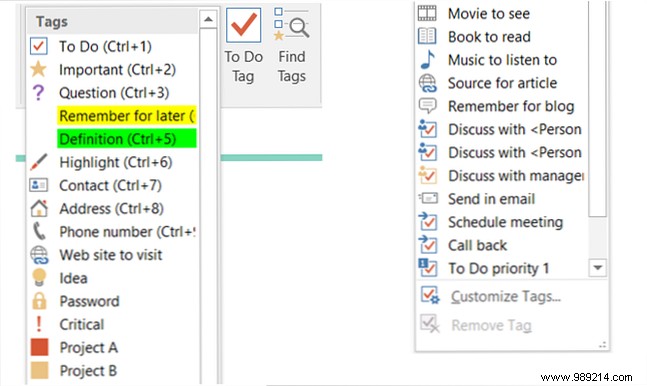647x386 pixels.
Task: Click the Remember for blog speech bubble icon
Action: 427,106
